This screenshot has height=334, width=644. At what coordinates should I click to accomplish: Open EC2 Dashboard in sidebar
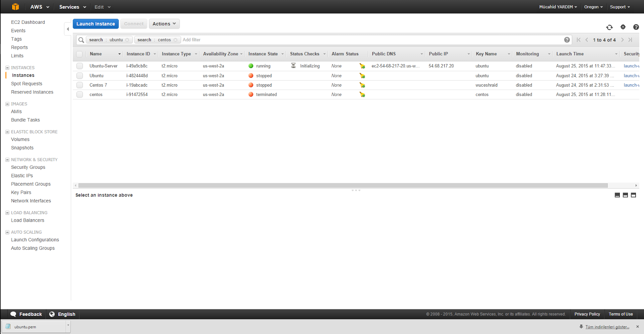click(28, 22)
